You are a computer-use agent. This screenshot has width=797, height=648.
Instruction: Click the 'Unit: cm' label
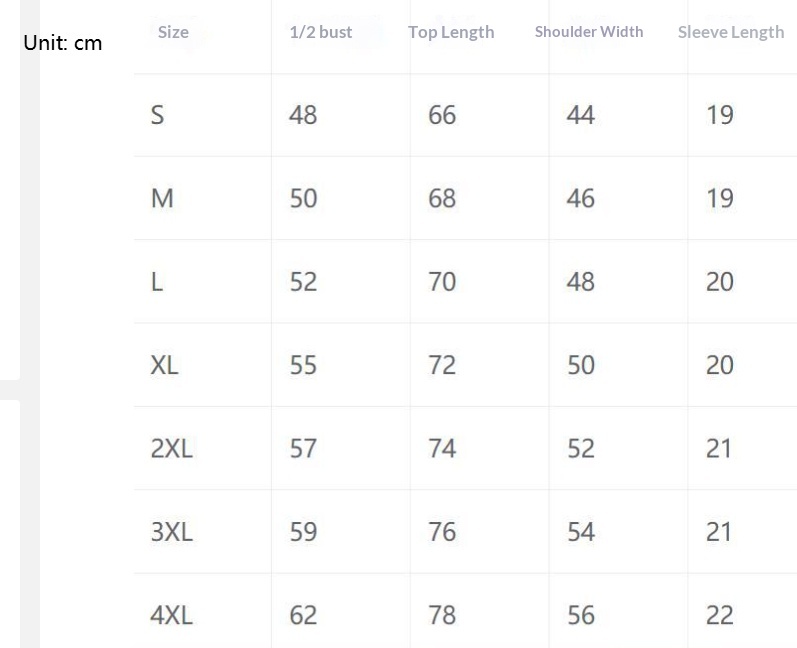pos(62,43)
